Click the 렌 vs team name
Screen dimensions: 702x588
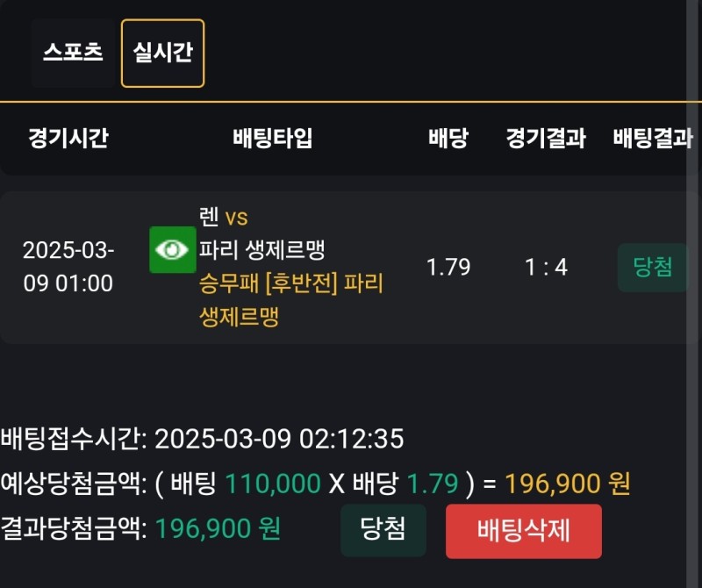[x=224, y=218]
